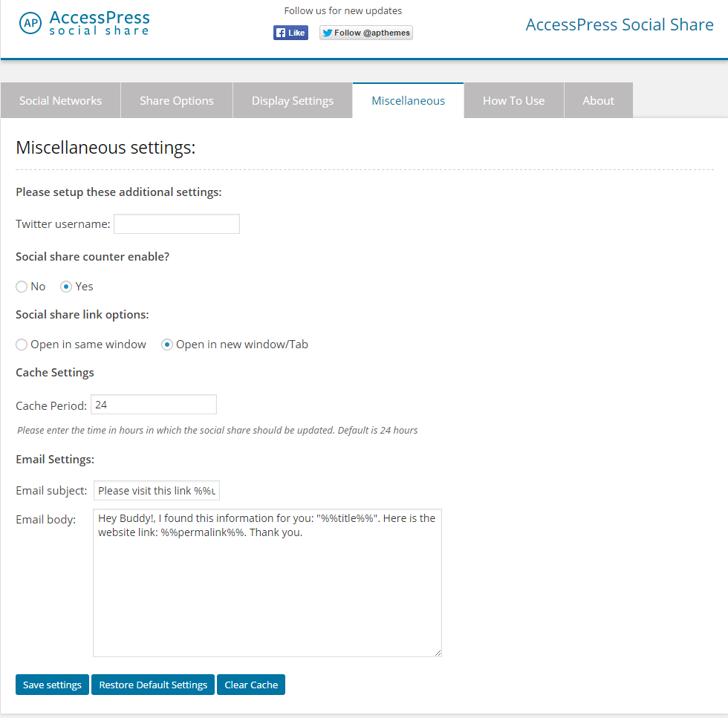Focus the Twitter username field
The height and width of the screenshot is (718, 728).
pos(177,224)
